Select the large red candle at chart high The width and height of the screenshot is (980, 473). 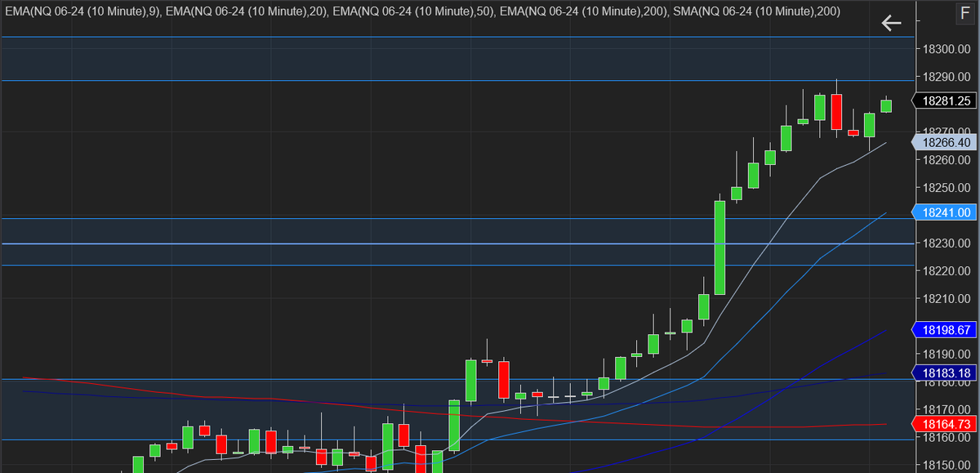click(836, 112)
